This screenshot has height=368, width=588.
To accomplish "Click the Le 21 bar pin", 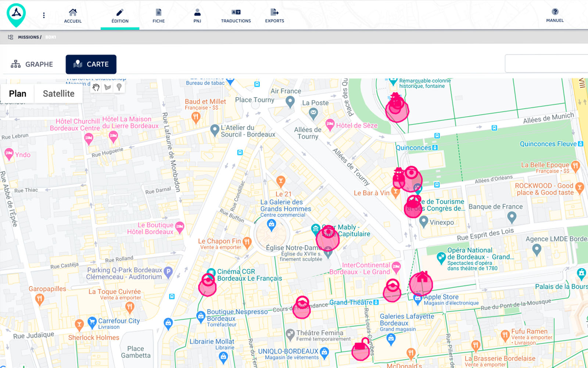I will click(281, 181).
